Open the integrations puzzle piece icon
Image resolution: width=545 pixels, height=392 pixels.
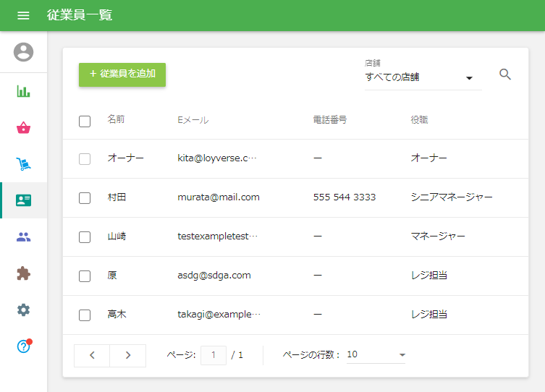(24, 273)
